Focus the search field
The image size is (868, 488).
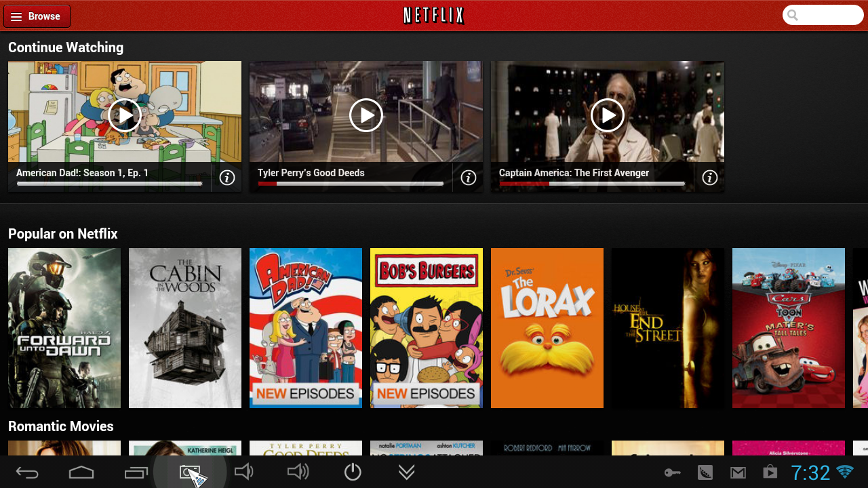coord(823,15)
